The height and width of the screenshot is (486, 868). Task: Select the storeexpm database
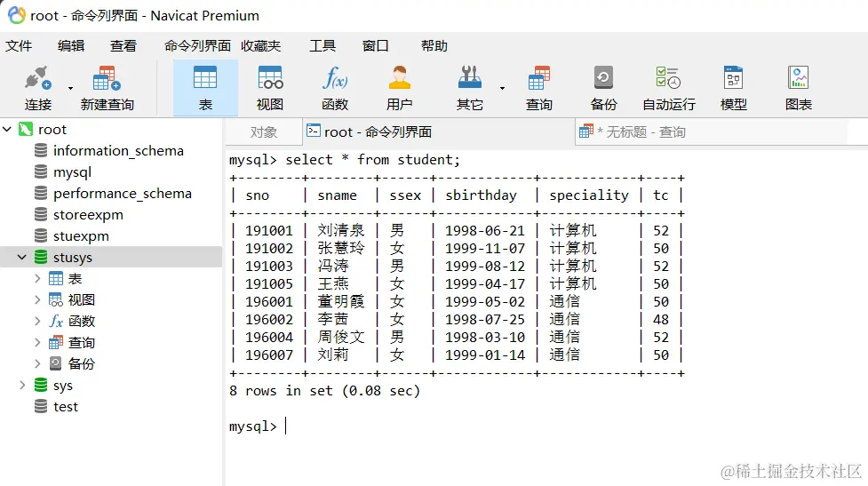[x=88, y=215]
